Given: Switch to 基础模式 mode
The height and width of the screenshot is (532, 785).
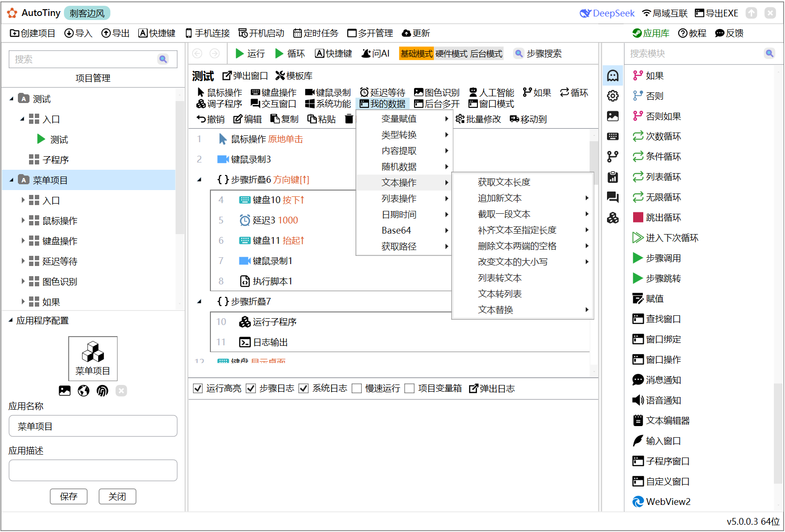Looking at the screenshot, I should point(416,53).
